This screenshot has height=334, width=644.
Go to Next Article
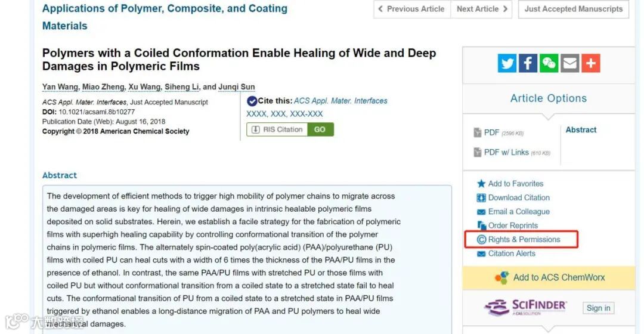(x=482, y=9)
